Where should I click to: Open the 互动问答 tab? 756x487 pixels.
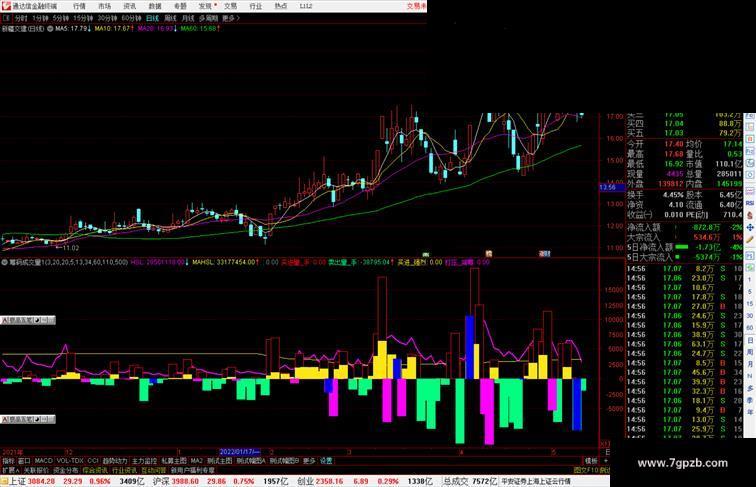click(153, 470)
